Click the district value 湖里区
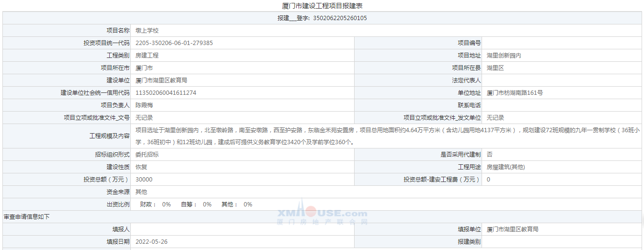This screenshot has width=644, height=250. click(x=495, y=68)
